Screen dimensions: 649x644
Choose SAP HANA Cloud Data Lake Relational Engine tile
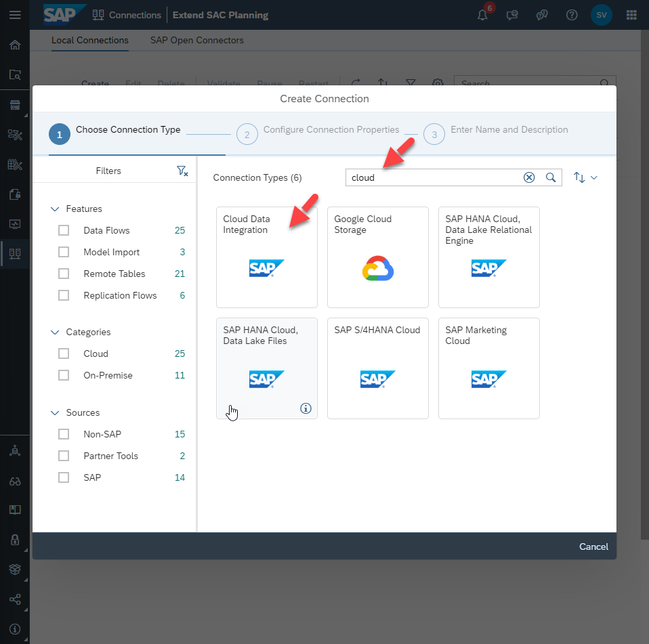(x=489, y=257)
